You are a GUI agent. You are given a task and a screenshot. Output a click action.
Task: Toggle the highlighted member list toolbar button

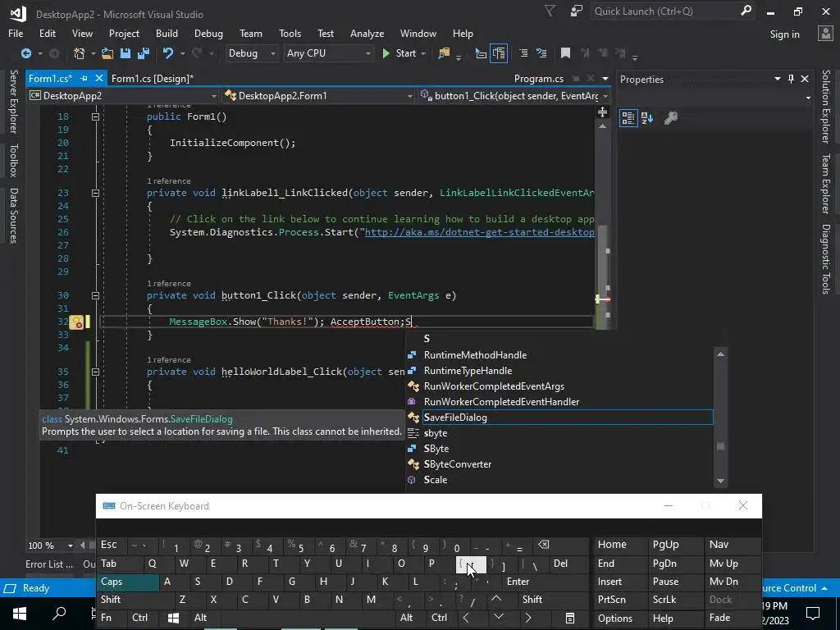coord(499,53)
